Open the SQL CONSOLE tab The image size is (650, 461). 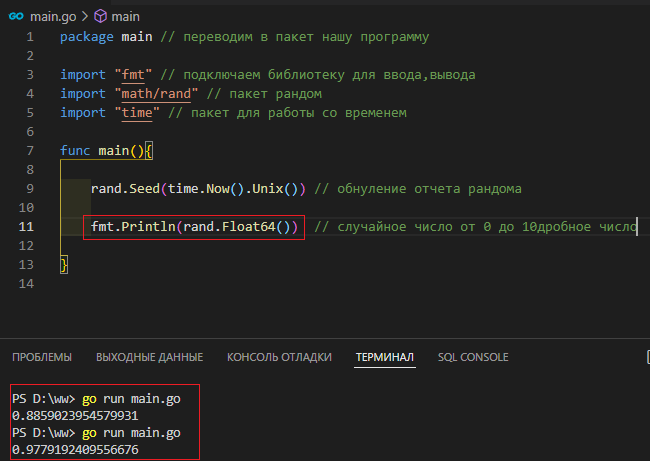[x=473, y=357]
